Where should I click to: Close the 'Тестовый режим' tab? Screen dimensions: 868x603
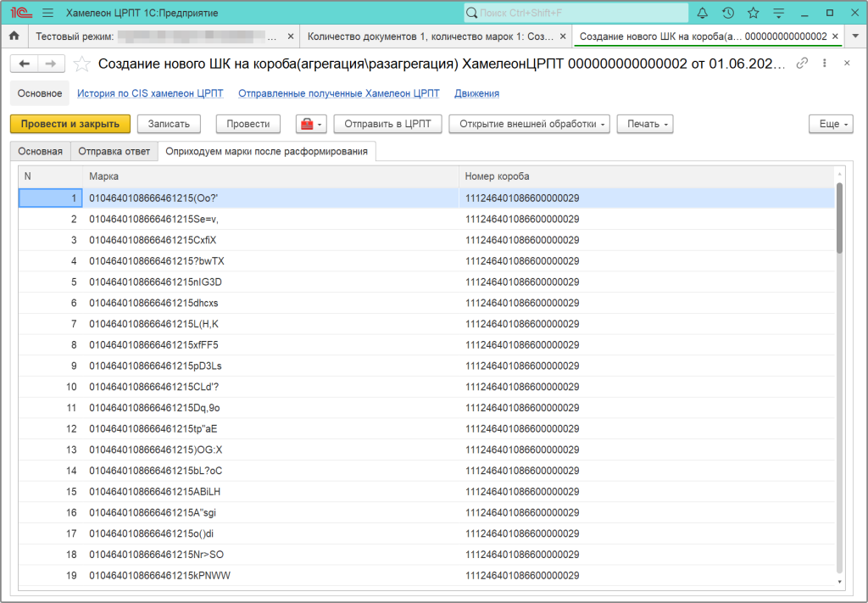pos(291,36)
